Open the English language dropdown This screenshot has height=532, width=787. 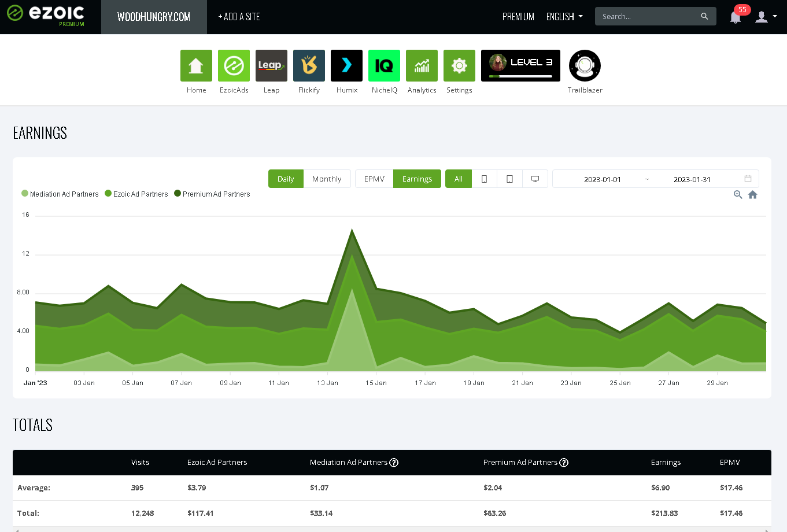(x=564, y=17)
